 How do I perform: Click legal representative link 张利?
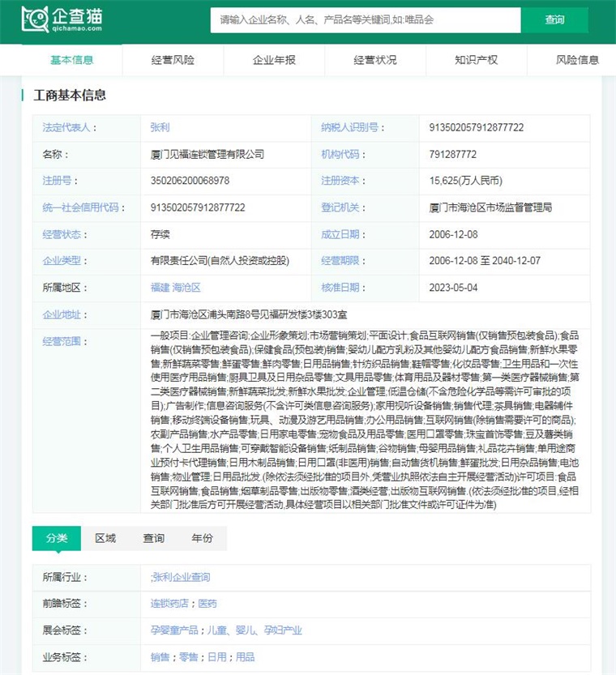click(160, 127)
